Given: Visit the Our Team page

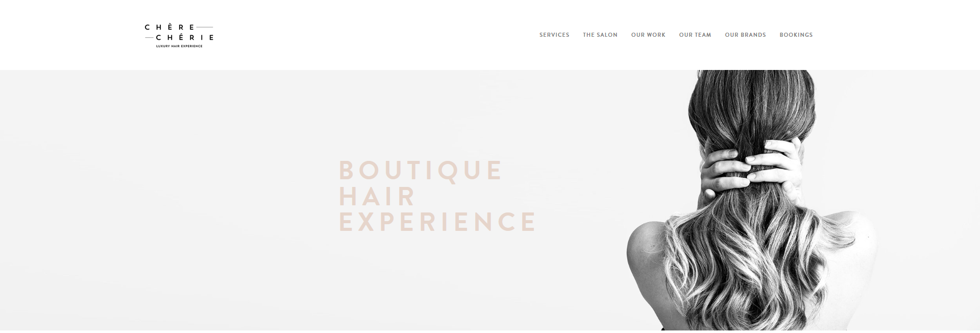Looking at the screenshot, I should click(695, 35).
